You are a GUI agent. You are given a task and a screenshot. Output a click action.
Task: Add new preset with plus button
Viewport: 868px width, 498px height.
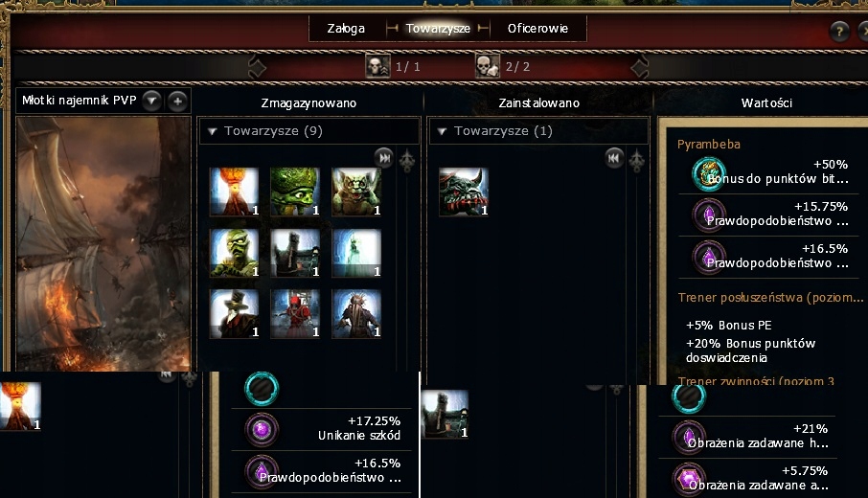click(177, 101)
